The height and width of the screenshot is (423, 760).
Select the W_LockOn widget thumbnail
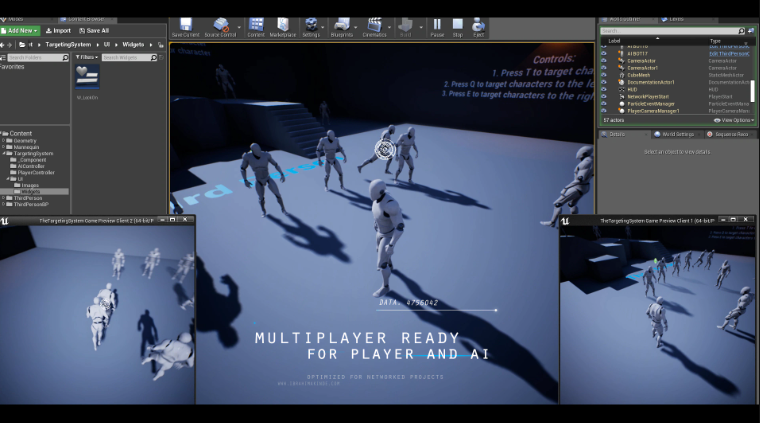(87, 77)
